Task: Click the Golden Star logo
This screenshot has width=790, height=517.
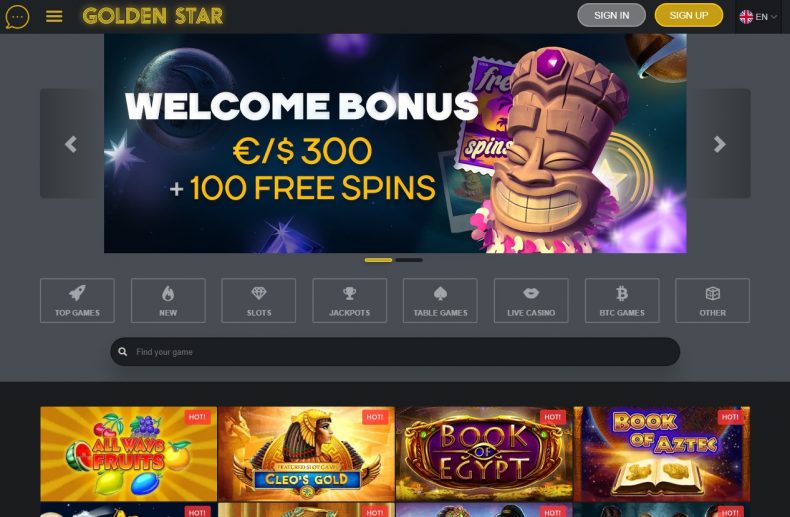Action: 153,16
